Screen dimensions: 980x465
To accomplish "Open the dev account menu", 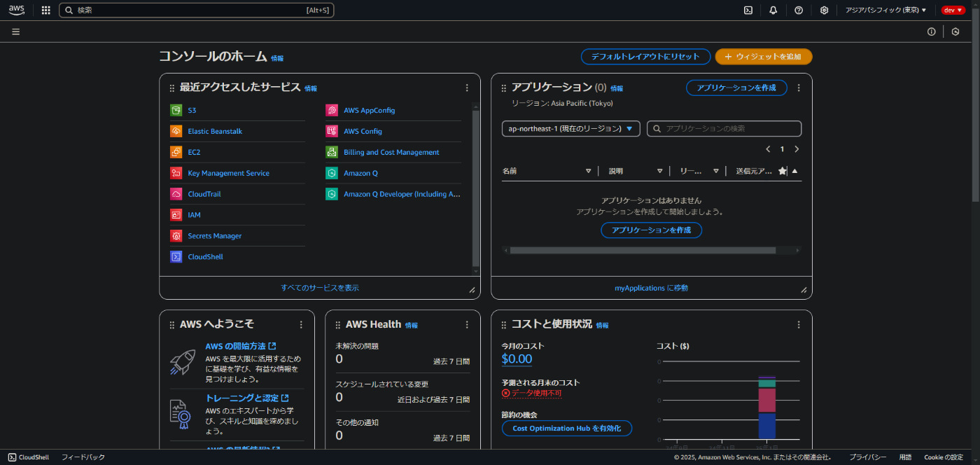I will [x=953, y=10].
